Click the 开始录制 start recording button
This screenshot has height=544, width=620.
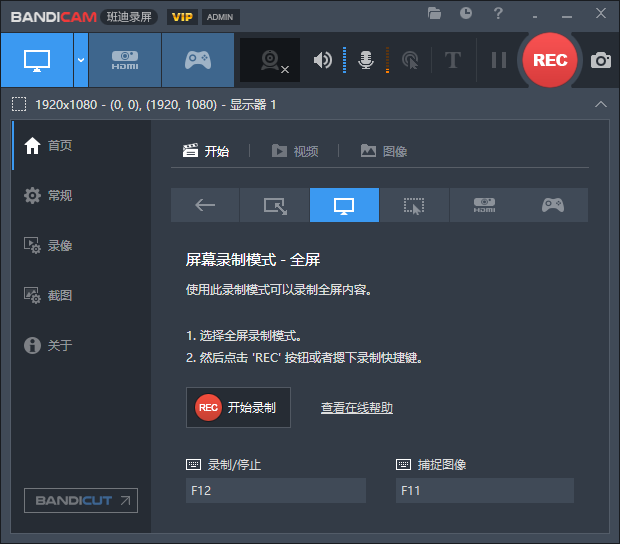point(238,408)
